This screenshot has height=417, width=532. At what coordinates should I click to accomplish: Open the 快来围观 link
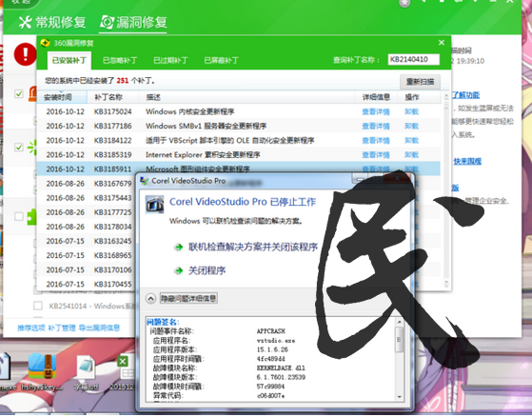pyautogui.click(x=467, y=162)
